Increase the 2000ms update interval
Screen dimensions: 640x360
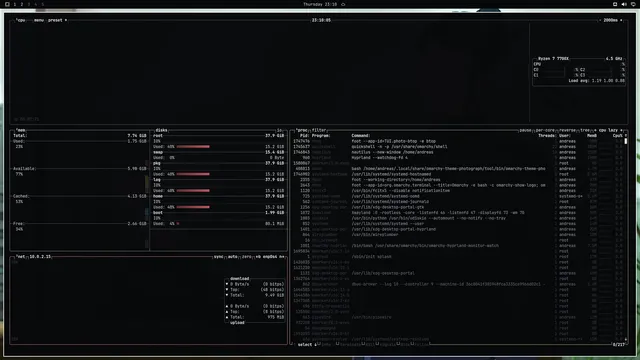point(621,20)
